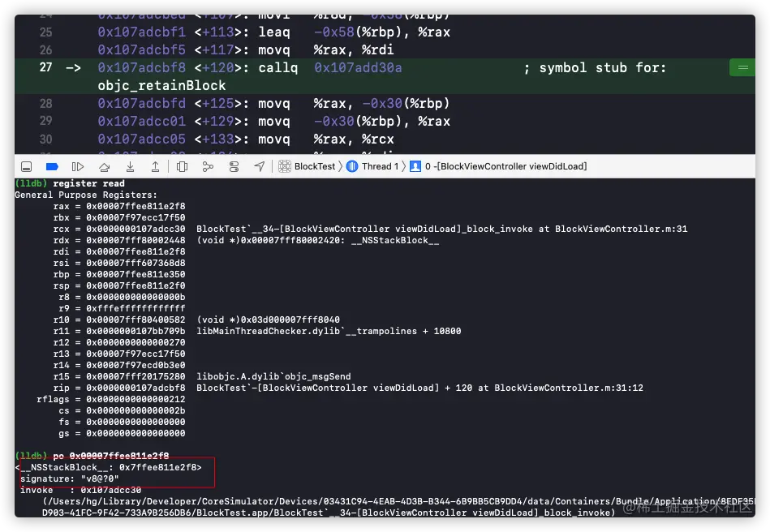Select stack frame 0 viewDidLoad
770x532 pixels.
coord(505,166)
